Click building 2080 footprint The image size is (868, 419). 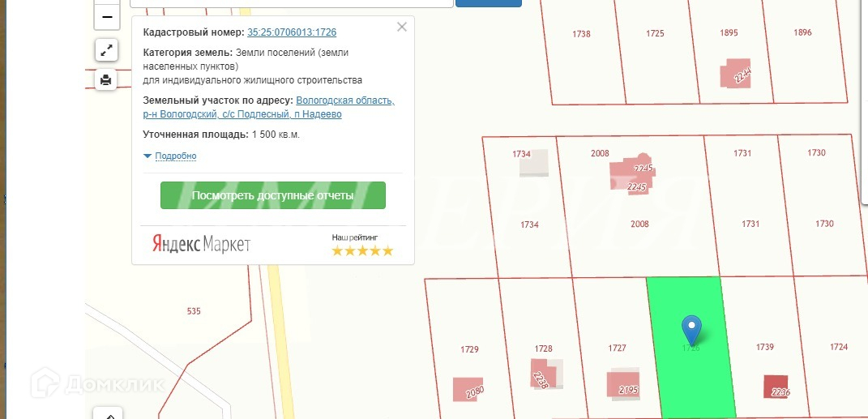click(x=468, y=389)
